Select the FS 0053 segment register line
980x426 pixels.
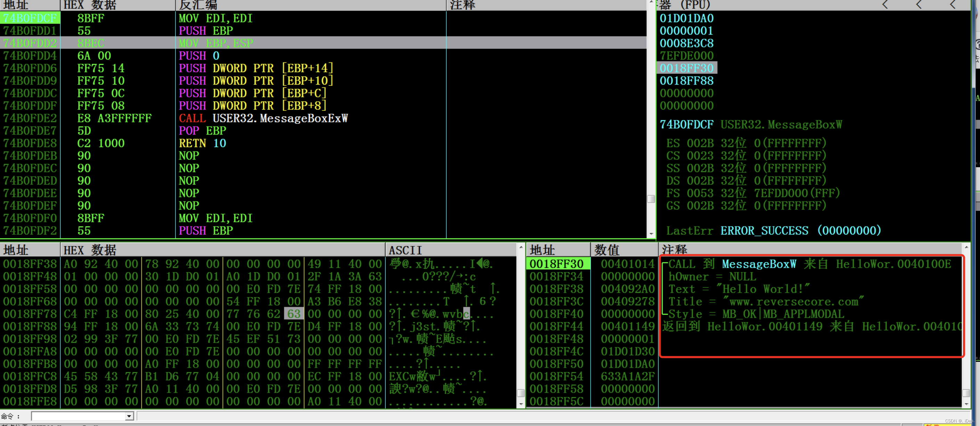point(753,194)
